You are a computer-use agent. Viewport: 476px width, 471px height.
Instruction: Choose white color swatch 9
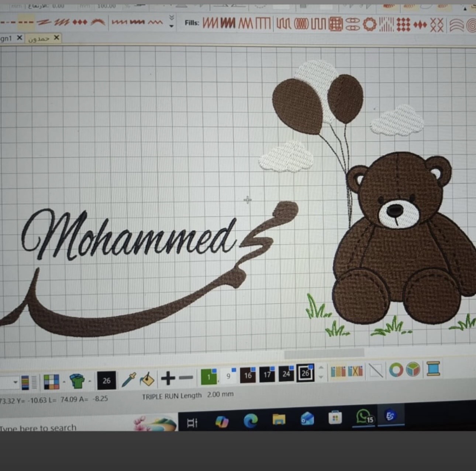tap(228, 376)
